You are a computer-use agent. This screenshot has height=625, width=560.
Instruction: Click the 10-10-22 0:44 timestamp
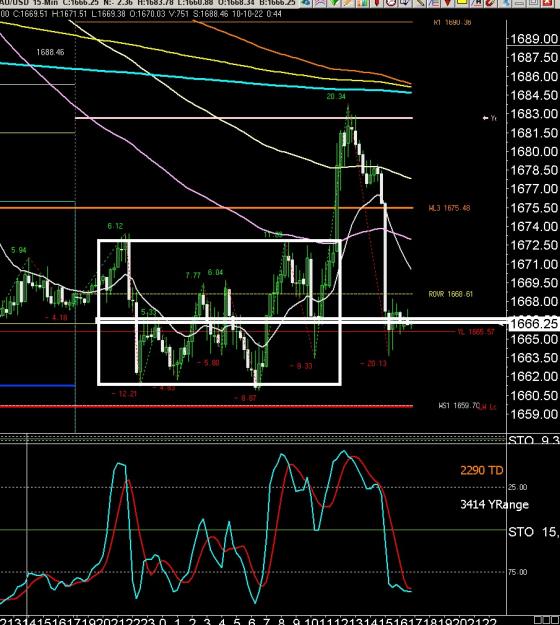pyautogui.click(x=257, y=14)
